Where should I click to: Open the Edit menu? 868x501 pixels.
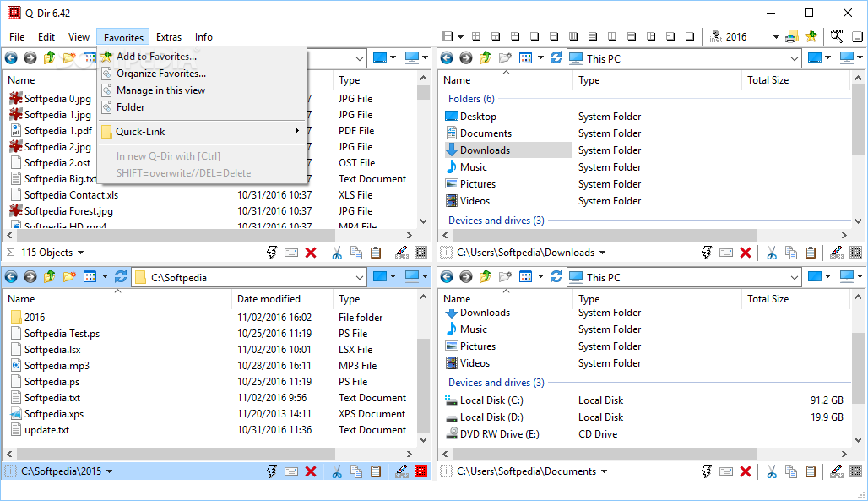tap(46, 37)
